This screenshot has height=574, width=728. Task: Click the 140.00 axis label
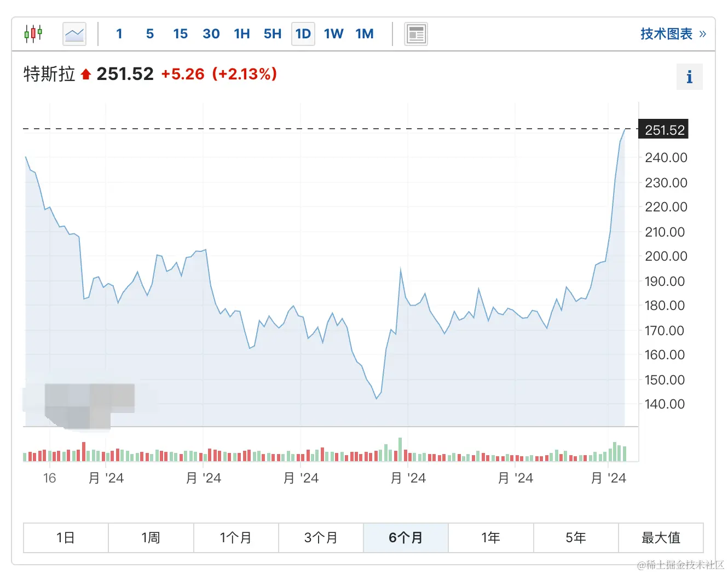(665, 404)
